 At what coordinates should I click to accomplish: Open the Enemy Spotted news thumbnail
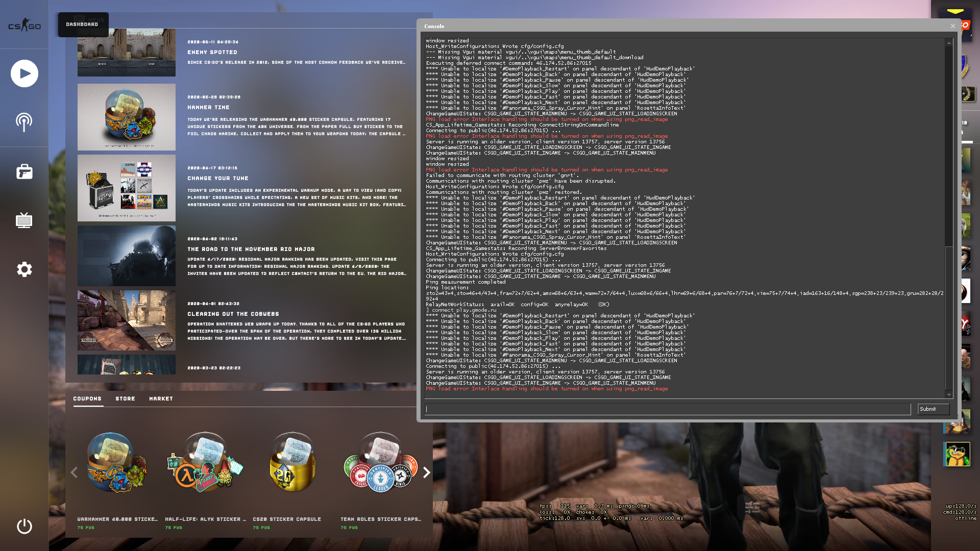(x=127, y=53)
